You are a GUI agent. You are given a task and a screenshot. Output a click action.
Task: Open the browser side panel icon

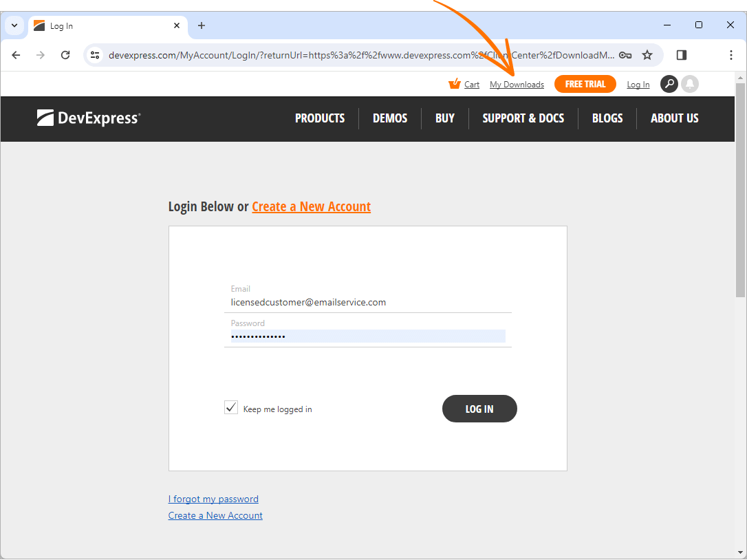(681, 55)
